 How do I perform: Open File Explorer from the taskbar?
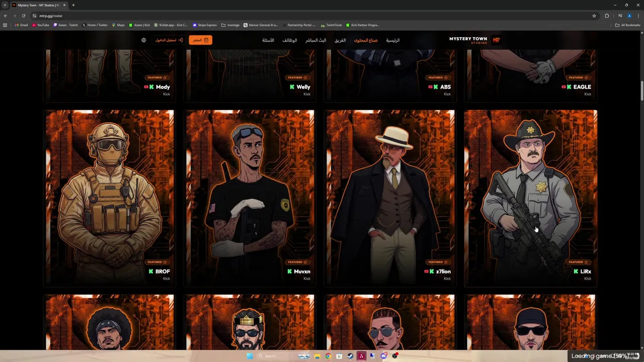click(x=317, y=356)
